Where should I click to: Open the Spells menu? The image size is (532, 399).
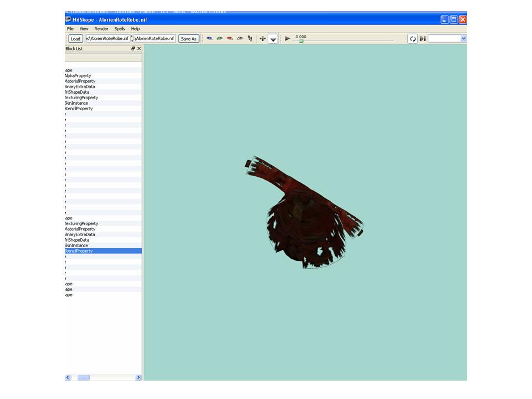(120, 29)
